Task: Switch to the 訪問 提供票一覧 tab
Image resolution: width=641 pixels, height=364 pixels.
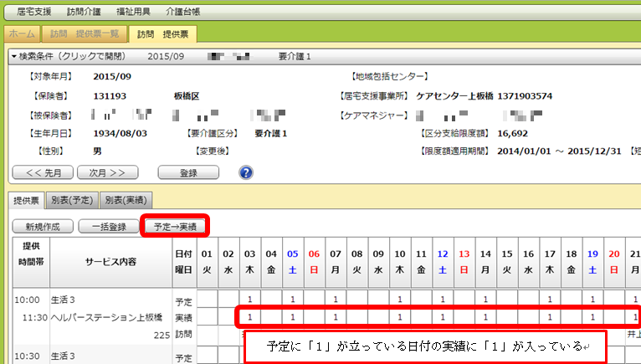Action: pos(85,34)
